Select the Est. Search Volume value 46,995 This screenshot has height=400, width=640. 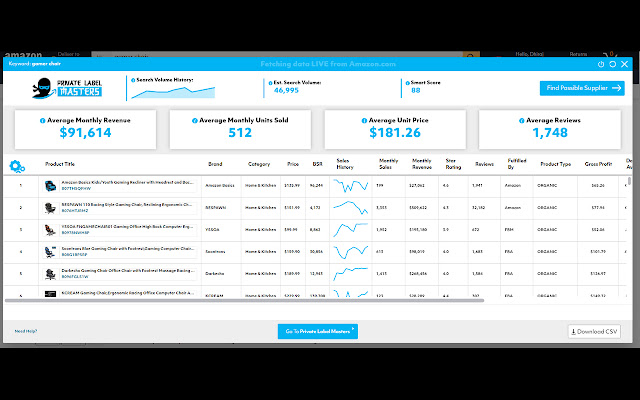[286, 91]
